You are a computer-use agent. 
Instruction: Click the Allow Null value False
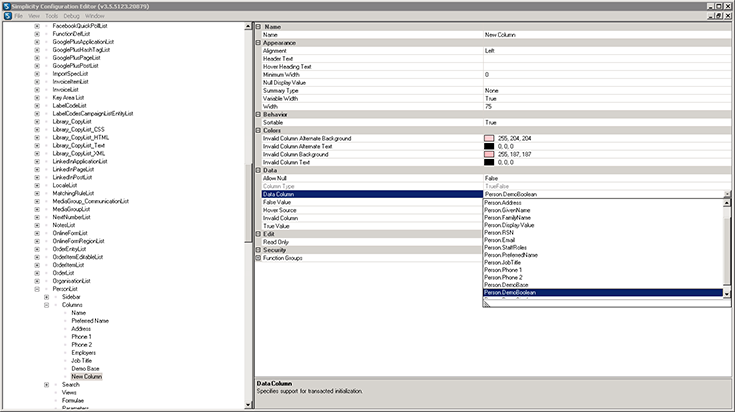[x=607, y=178]
